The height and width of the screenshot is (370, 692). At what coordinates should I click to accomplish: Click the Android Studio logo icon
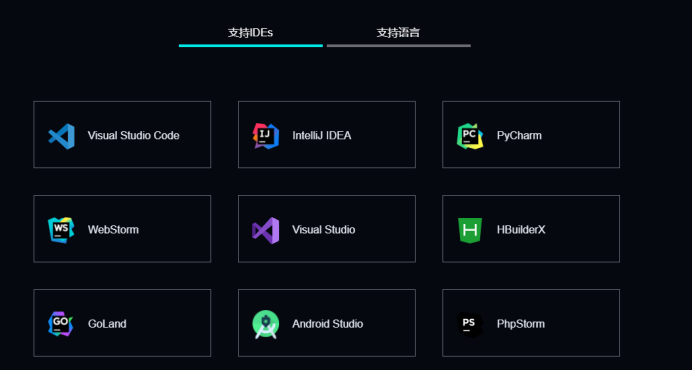point(266,325)
